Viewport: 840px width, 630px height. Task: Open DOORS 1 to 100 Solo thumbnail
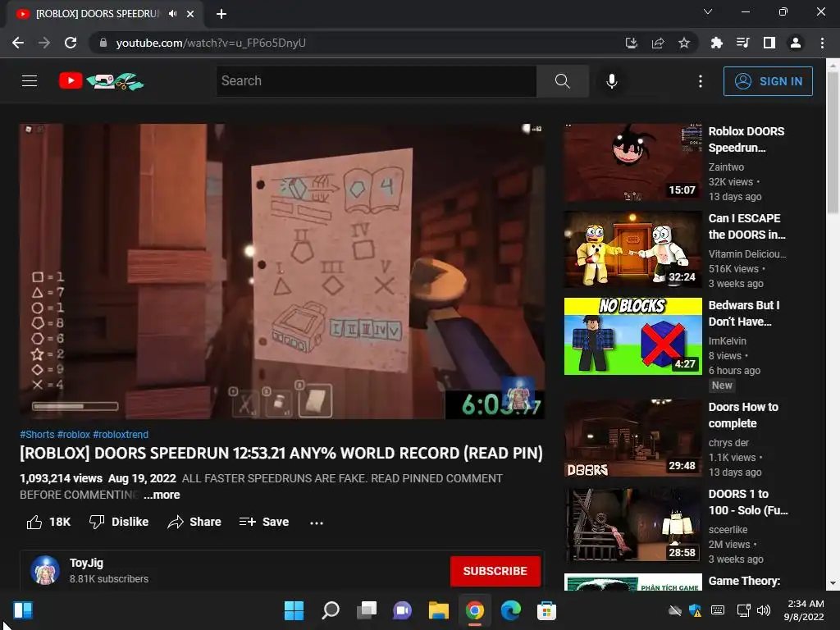[632, 524]
